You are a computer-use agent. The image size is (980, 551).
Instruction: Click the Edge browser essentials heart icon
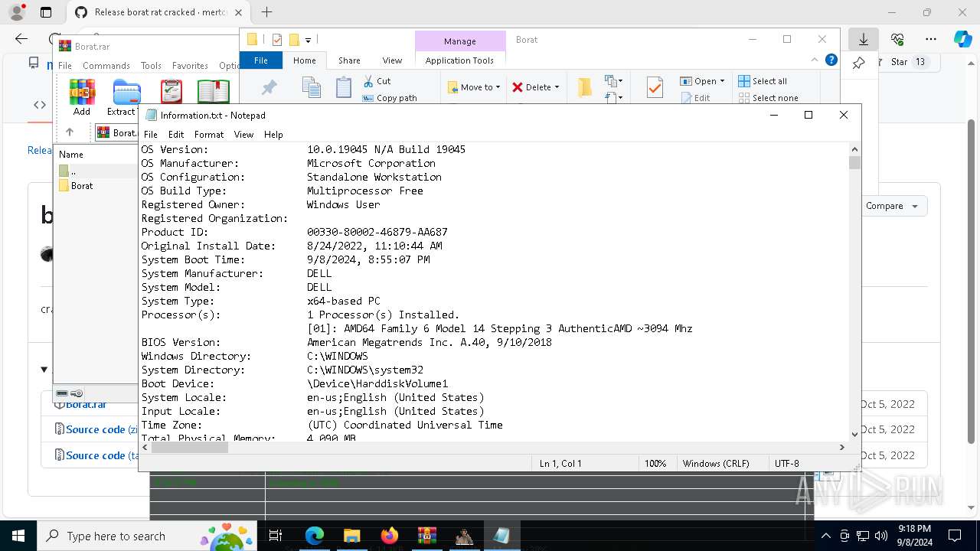(897, 39)
